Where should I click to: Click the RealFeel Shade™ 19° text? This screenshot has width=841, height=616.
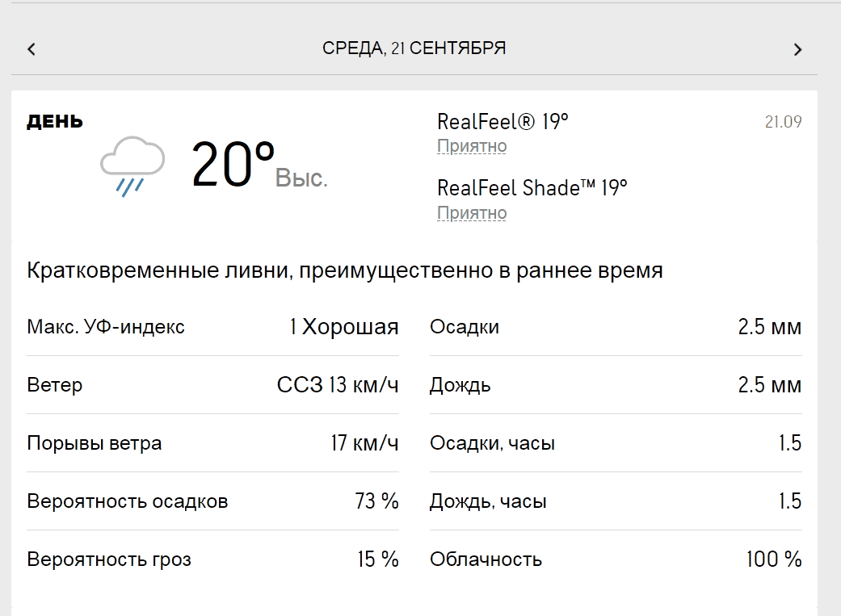[532, 188]
